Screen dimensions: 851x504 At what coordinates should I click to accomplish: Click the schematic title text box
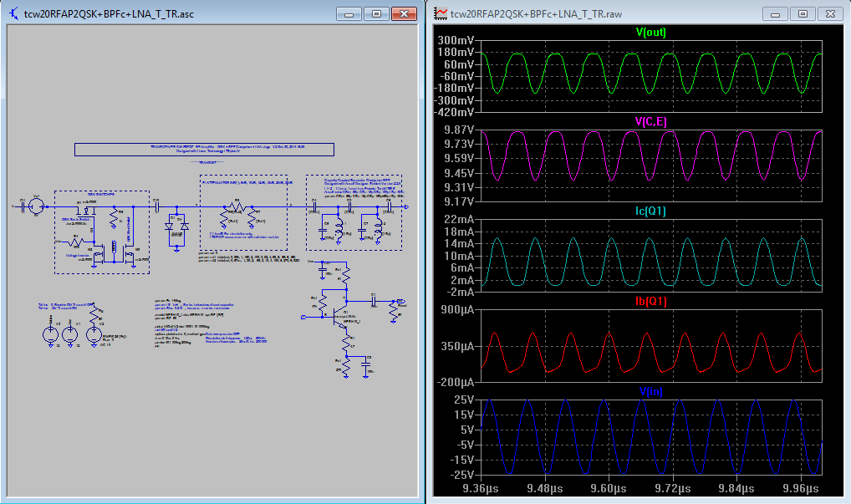pos(204,149)
